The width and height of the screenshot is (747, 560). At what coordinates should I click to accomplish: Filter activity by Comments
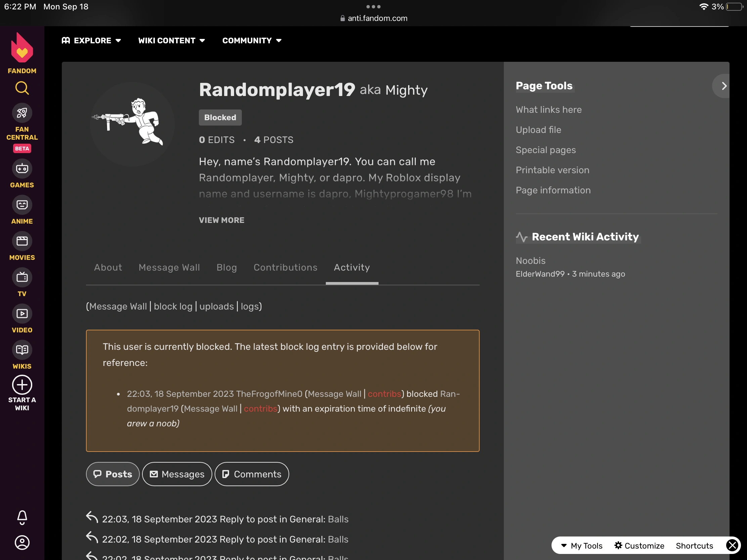tap(251, 474)
